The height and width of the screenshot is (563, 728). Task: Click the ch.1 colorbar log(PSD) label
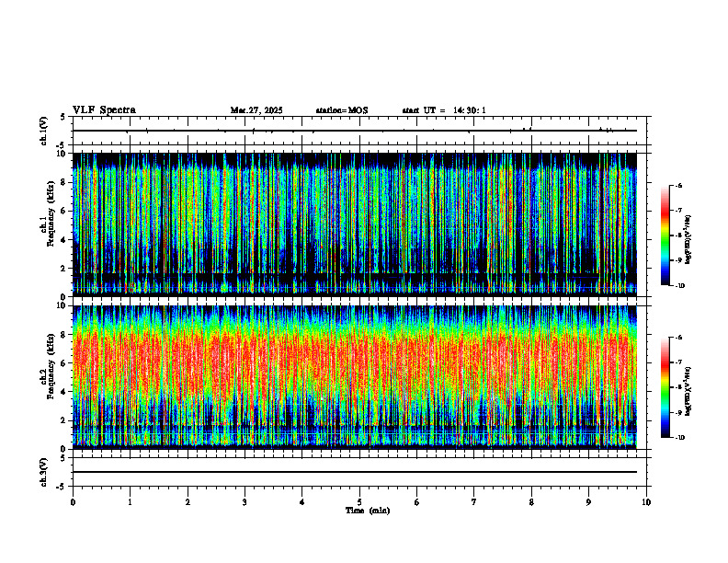(x=688, y=240)
